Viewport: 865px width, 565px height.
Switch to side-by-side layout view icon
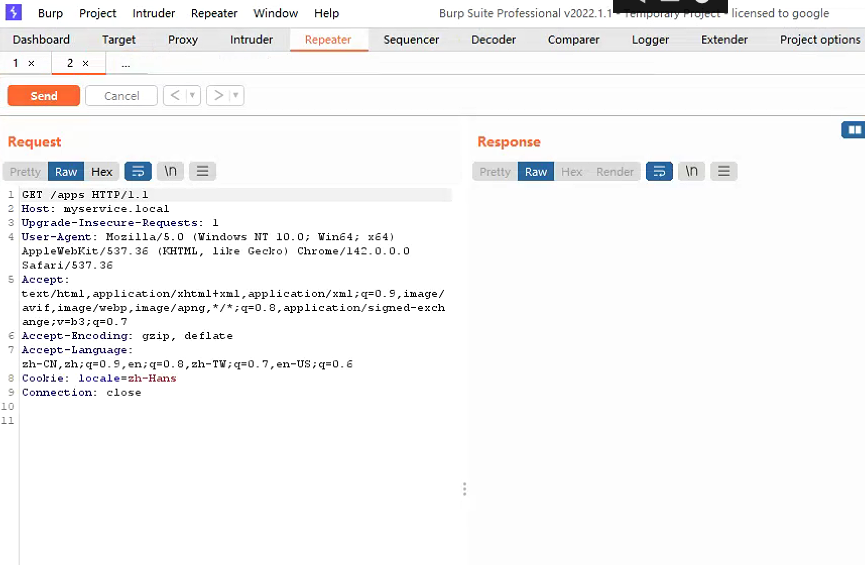[854, 130]
